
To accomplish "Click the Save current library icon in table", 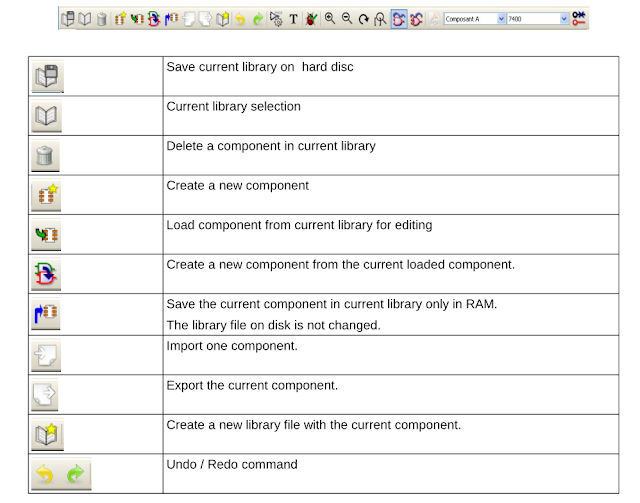I will tap(47, 75).
